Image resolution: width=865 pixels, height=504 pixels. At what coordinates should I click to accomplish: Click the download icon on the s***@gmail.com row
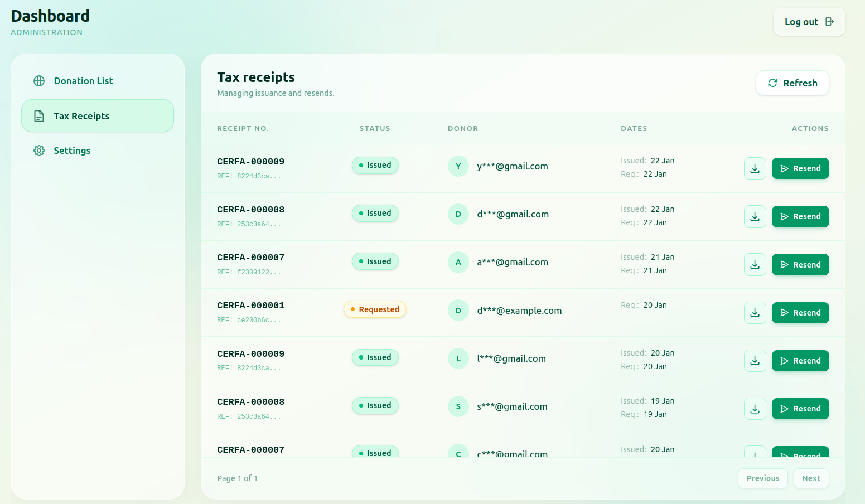click(x=755, y=409)
